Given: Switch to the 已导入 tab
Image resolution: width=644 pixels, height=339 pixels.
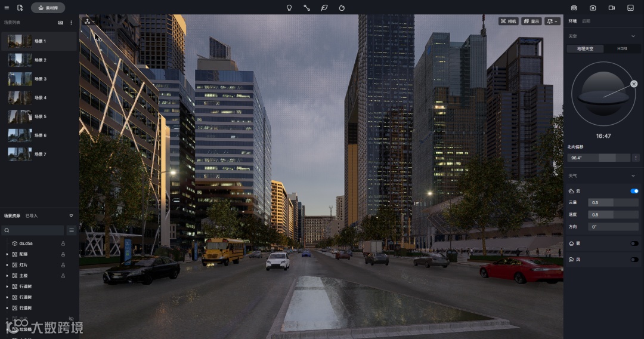Looking at the screenshot, I should [31, 215].
